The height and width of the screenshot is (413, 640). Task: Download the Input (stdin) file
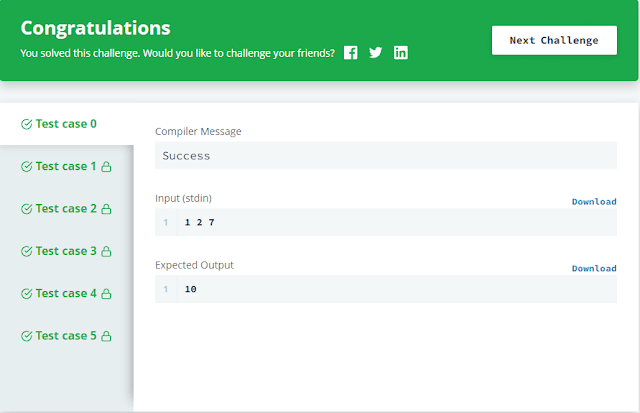pos(594,202)
